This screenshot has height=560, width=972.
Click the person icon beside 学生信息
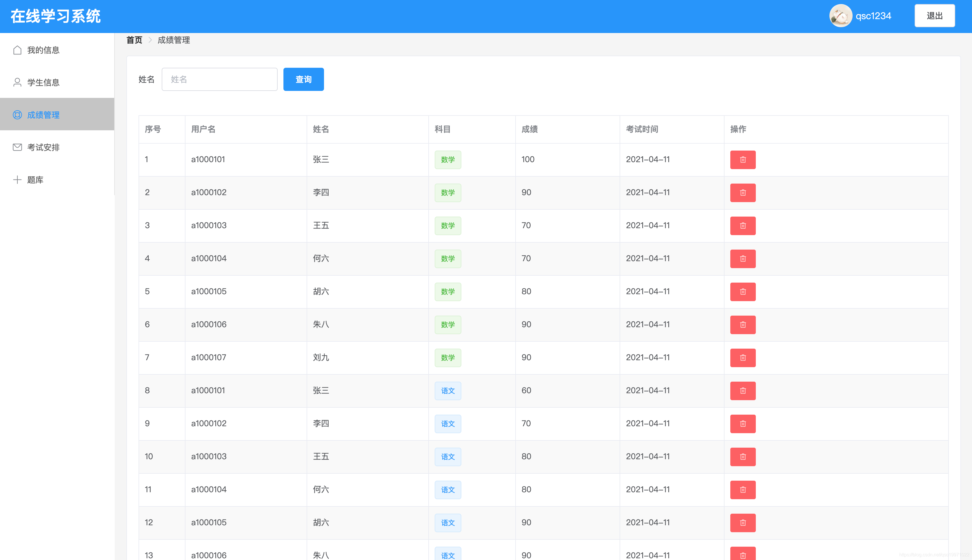[x=17, y=82]
